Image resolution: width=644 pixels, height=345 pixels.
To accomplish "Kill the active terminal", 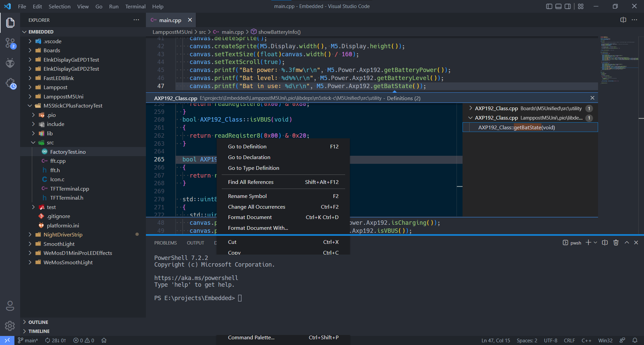I will point(616,243).
